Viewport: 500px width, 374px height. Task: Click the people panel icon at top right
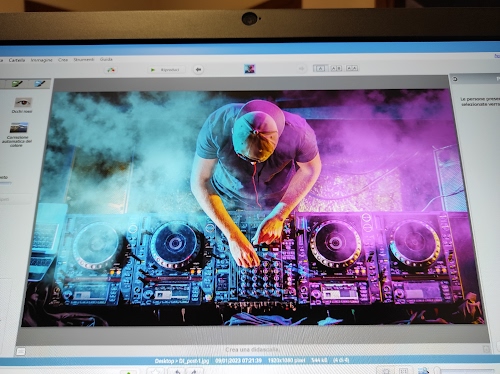pos(455,79)
